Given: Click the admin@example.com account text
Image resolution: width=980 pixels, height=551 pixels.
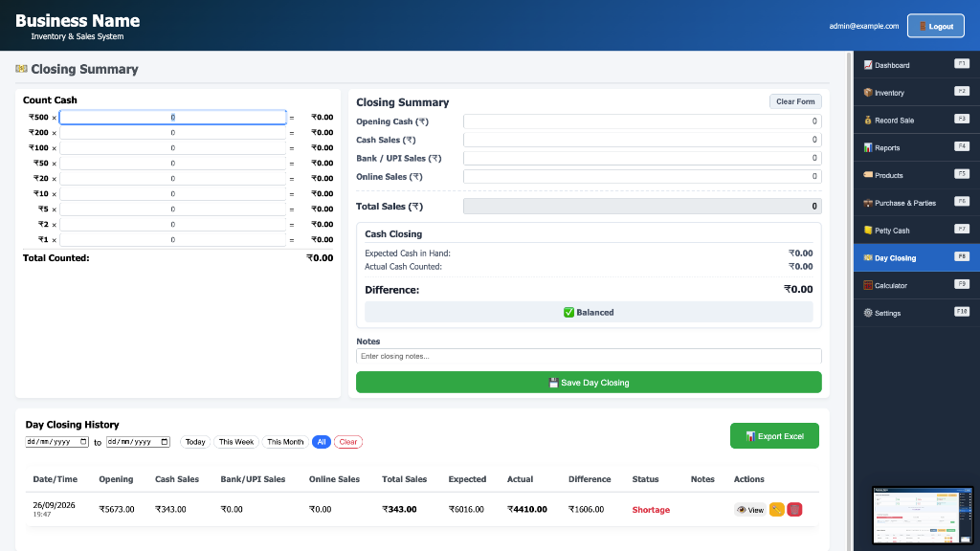Looking at the screenshot, I should [864, 26].
